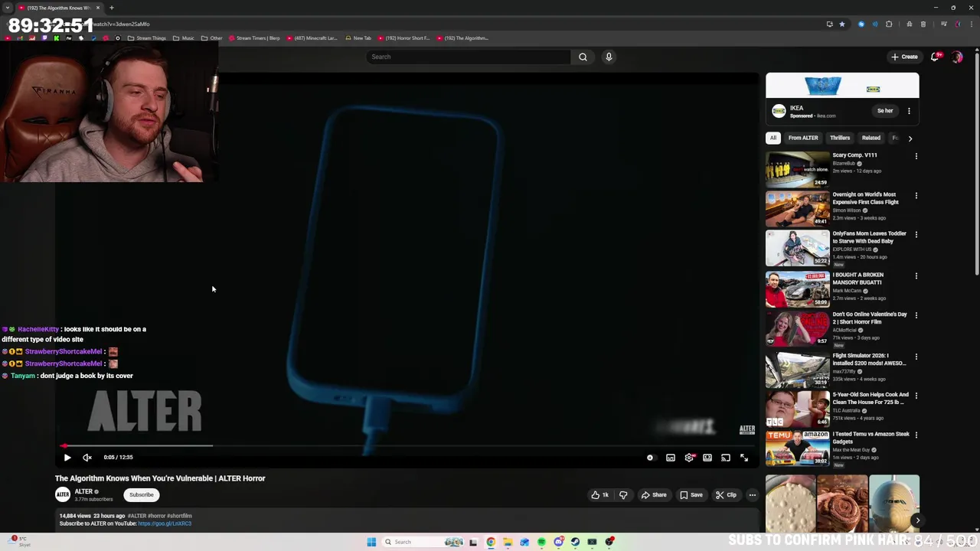Run search with the magnifier button
This screenshot has width=980, height=551.
pos(583,57)
